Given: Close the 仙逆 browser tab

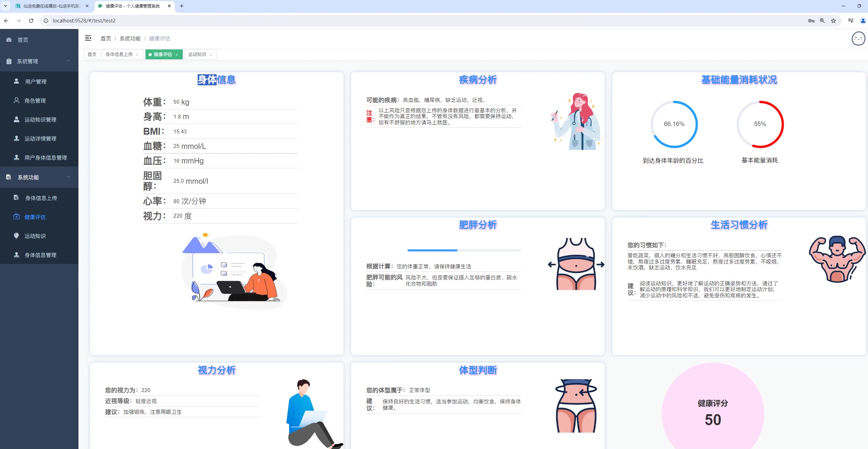Looking at the screenshot, I should [87, 6].
